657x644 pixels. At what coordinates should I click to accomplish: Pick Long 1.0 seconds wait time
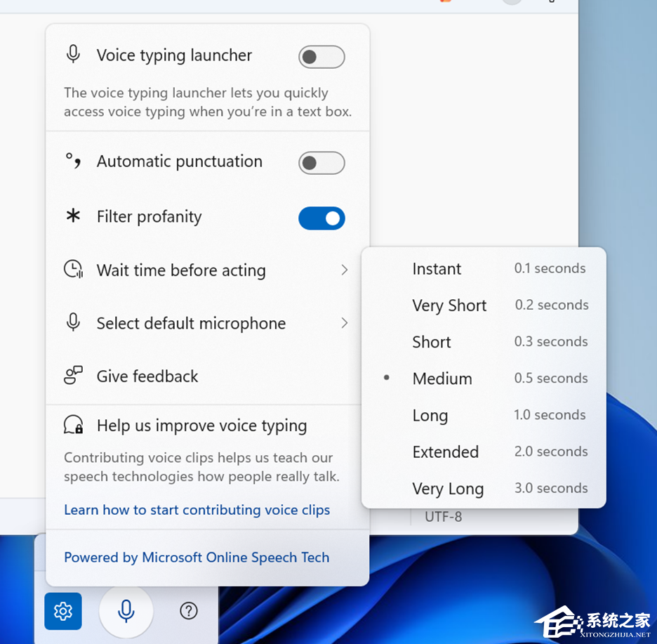tap(484, 416)
